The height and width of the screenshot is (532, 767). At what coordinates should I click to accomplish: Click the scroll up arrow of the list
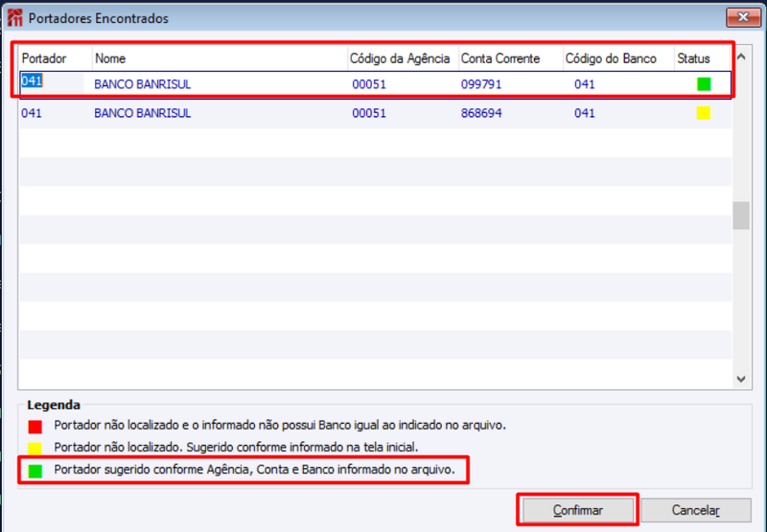(x=741, y=57)
